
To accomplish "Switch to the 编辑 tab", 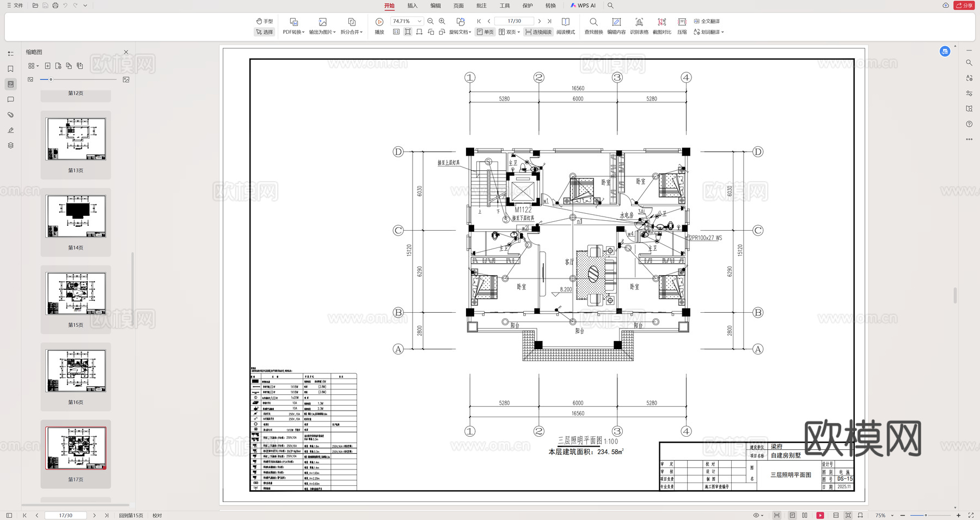I will [x=436, y=5].
